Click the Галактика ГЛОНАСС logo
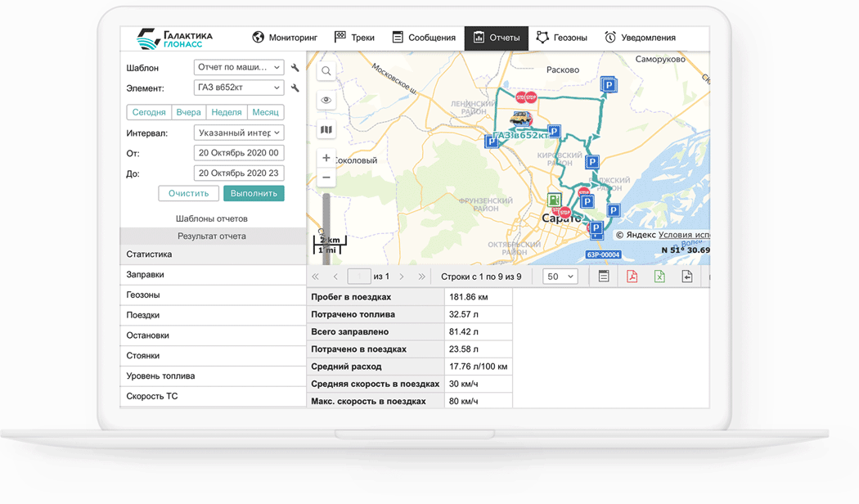The height and width of the screenshot is (504, 859). (174, 38)
